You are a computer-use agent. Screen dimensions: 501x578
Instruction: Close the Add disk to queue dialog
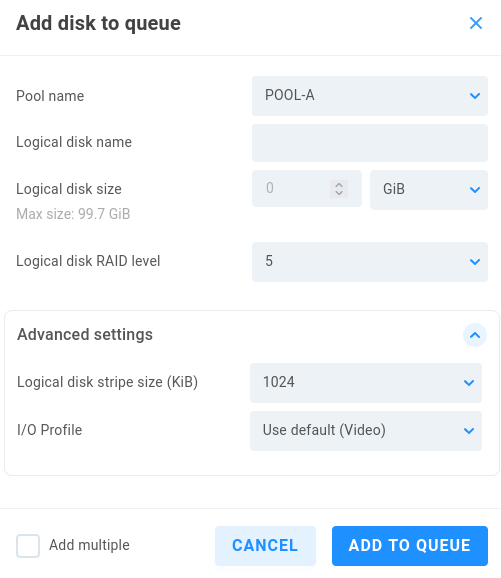click(x=476, y=23)
